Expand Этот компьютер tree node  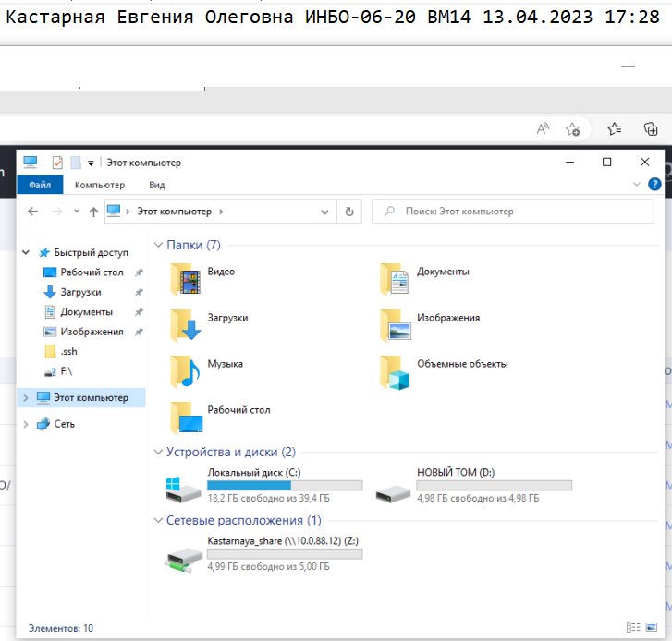pyautogui.click(x=26, y=398)
